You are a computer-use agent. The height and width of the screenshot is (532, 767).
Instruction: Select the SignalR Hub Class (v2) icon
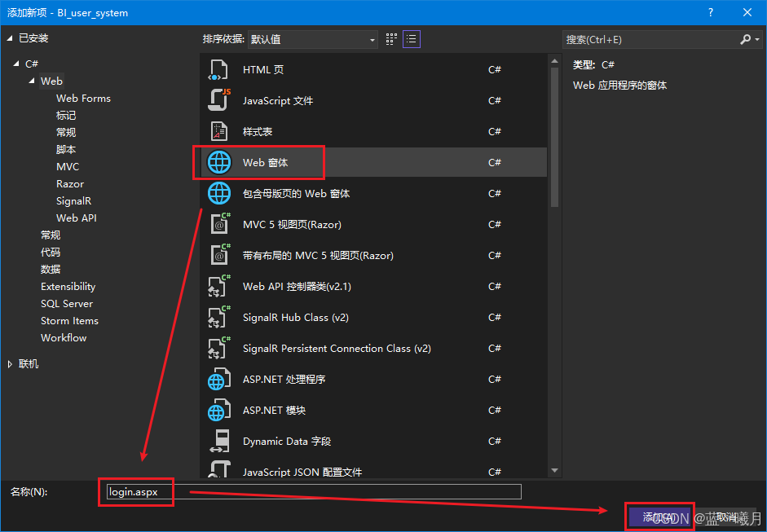click(x=218, y=318)
